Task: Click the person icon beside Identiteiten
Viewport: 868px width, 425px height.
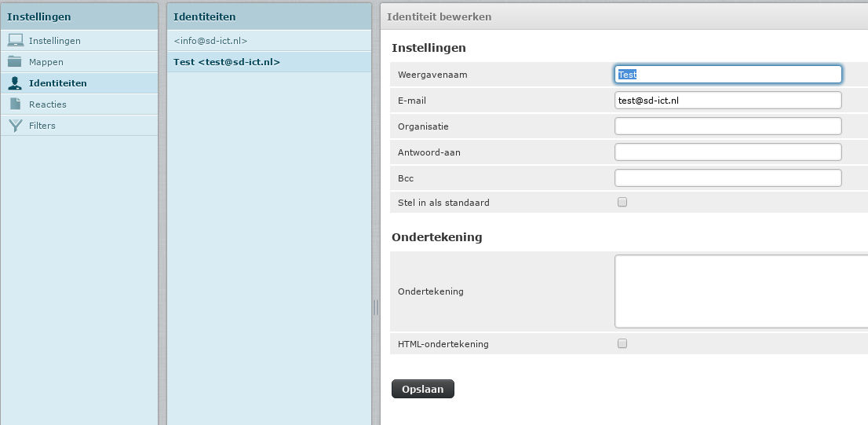Action: [x=15, y=83]
